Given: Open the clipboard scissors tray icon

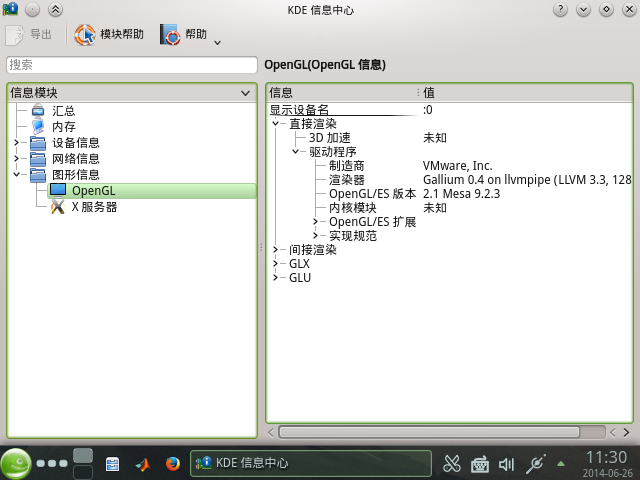Looking at the screenshot, I should tap(452, 463).
